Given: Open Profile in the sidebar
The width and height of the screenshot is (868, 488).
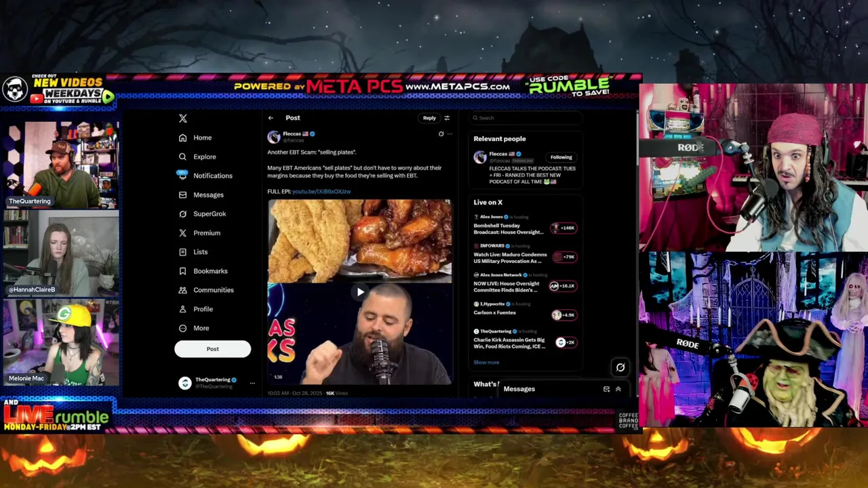Looking at the screenshot, I should [x=196, y=308].
